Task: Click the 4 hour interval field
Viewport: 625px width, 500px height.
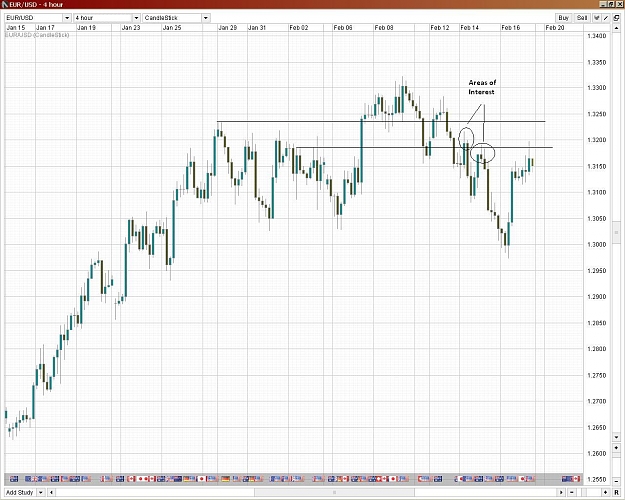Action: coord(103,18)
